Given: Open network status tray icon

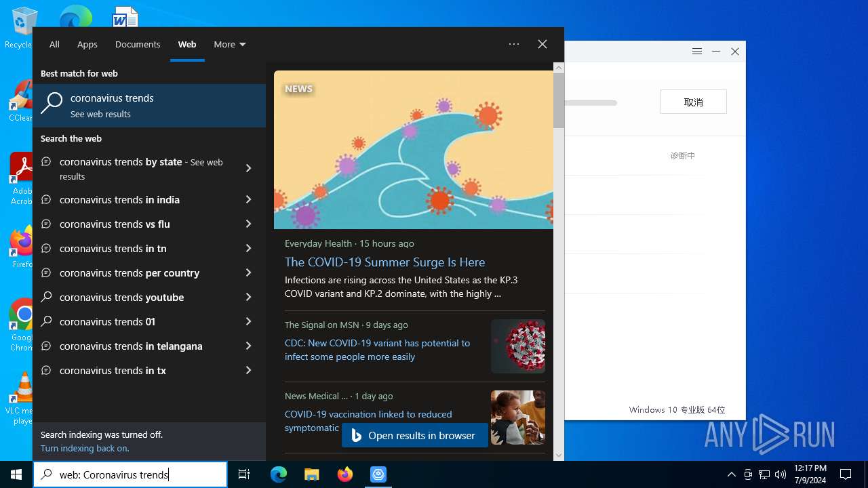Looking at the screenshot, I should pyautogui.click(x=764, y=474).
